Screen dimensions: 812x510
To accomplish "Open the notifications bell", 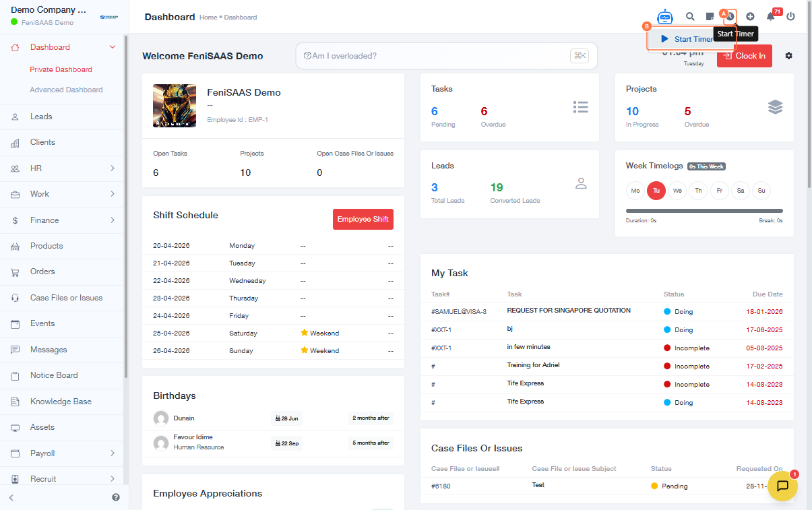I will [771, 17].
